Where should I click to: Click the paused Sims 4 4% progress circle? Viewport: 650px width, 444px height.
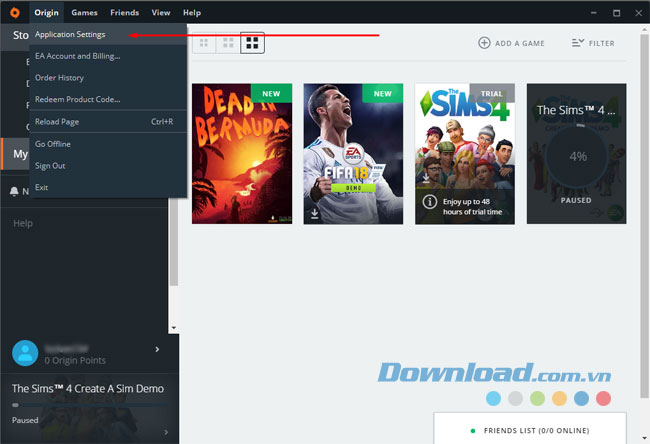pyautogui.click(x=576, y=157)
